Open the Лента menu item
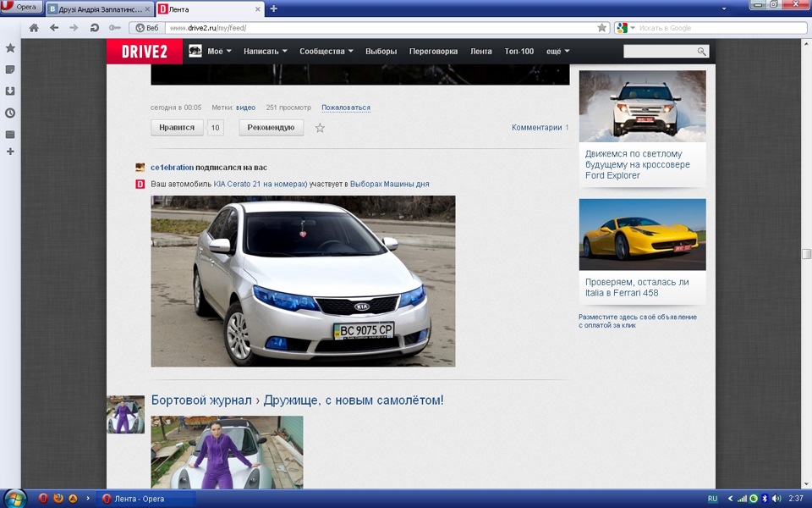This screenshot has height=508, width=812. tap(481, 52)
